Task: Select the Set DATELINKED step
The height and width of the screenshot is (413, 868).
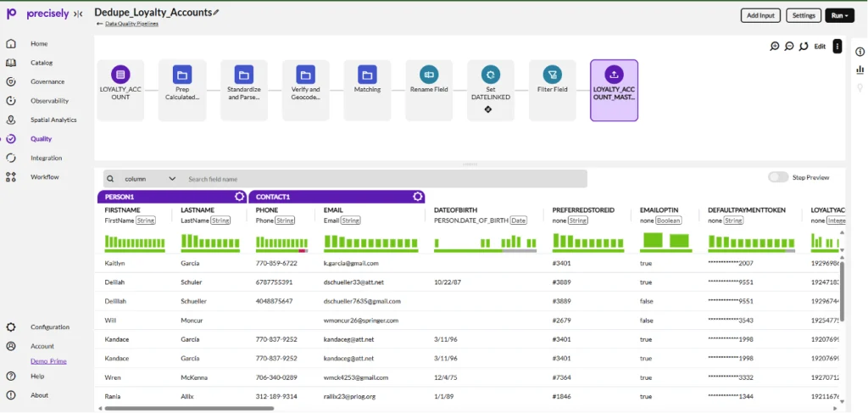Action: pyautogui.click(x=491, y=90)
